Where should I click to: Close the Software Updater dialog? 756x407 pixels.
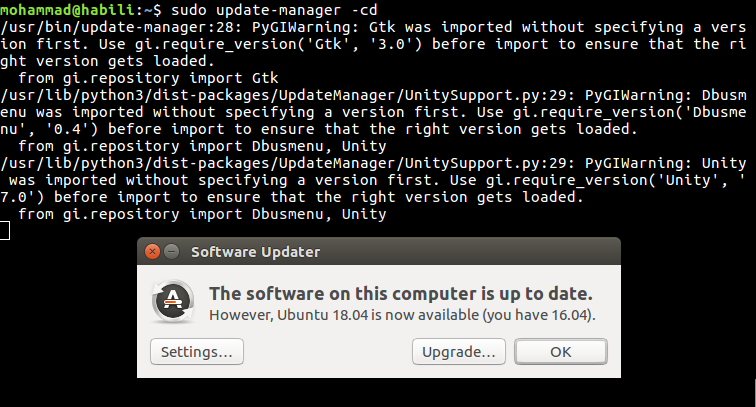(x=152, y=251)
